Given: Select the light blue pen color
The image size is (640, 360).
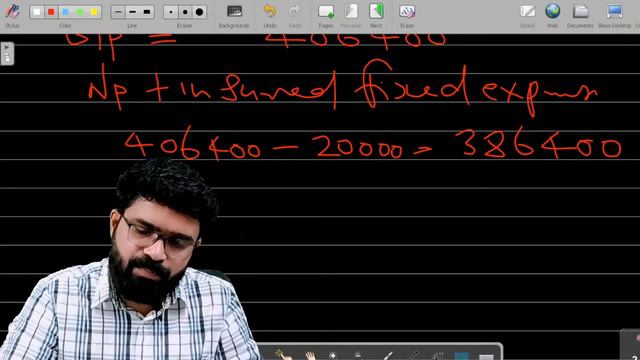Looking at the screenshot, I should 65,12.
